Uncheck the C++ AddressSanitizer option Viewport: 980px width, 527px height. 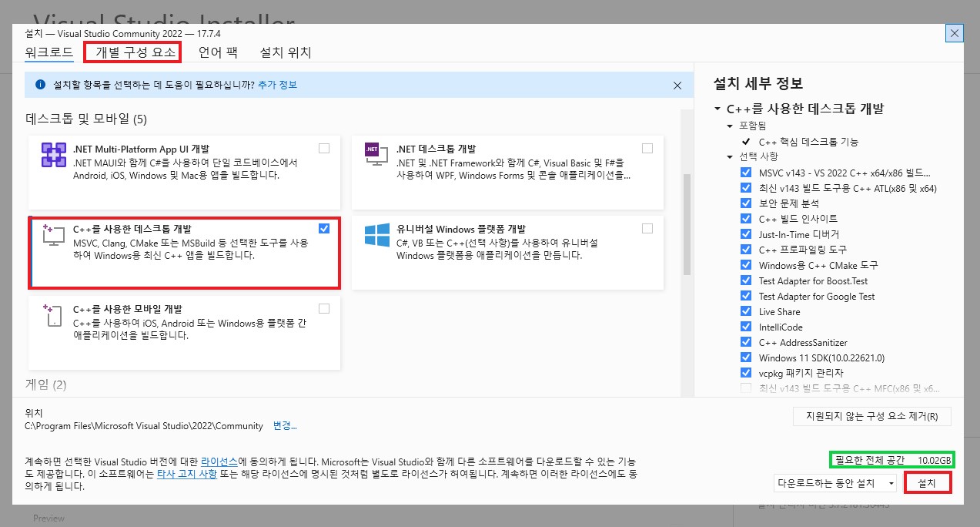[x=746, y=342]
